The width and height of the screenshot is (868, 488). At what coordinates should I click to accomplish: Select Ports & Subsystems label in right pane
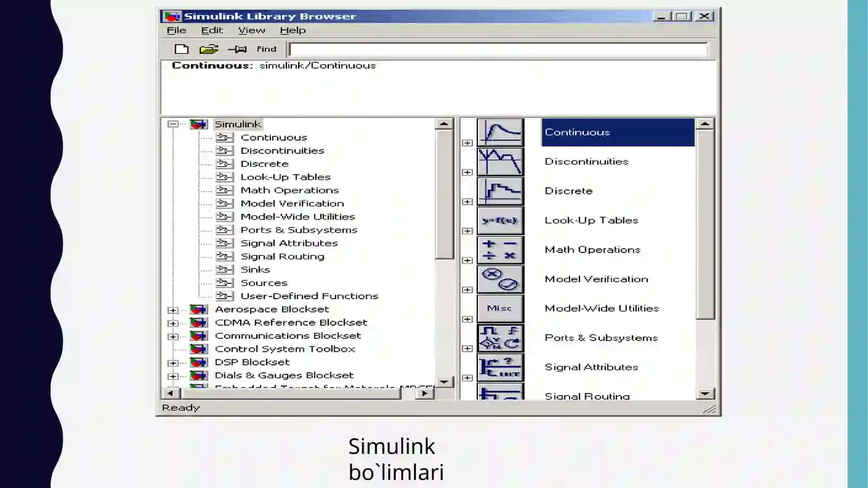tap(601, 338)
